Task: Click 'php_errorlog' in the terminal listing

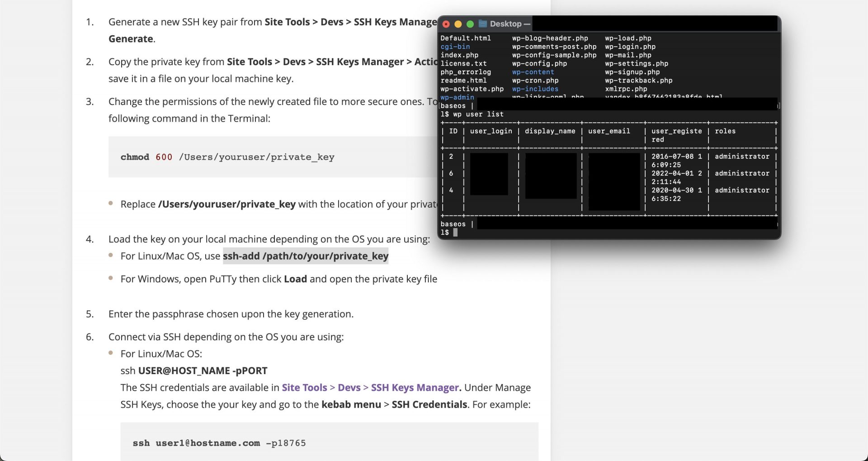Action: coord(466,72)
